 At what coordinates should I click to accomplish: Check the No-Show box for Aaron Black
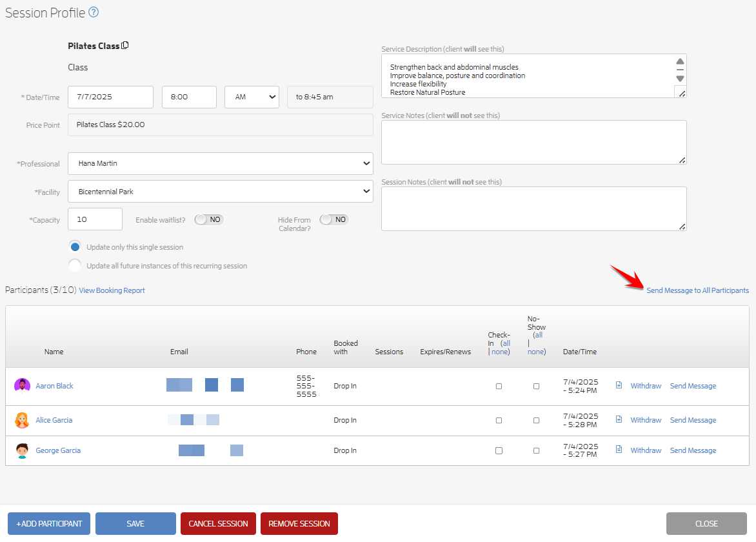click(536, 386)
